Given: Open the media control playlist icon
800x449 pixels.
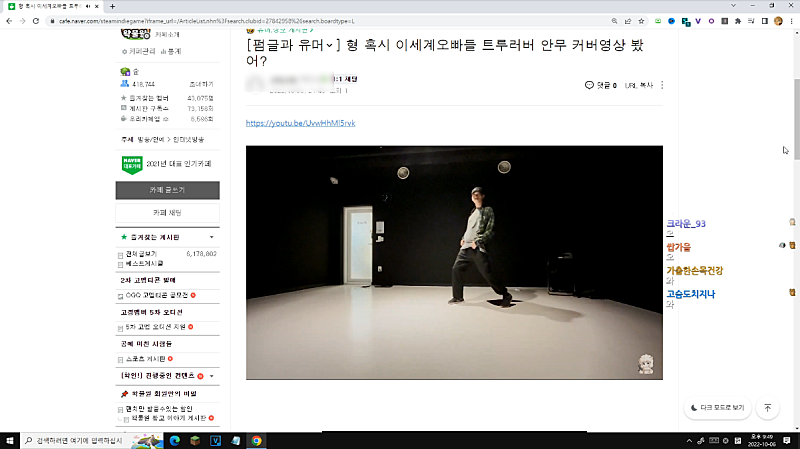Looking at the screenshot, I should pos(751,21).
